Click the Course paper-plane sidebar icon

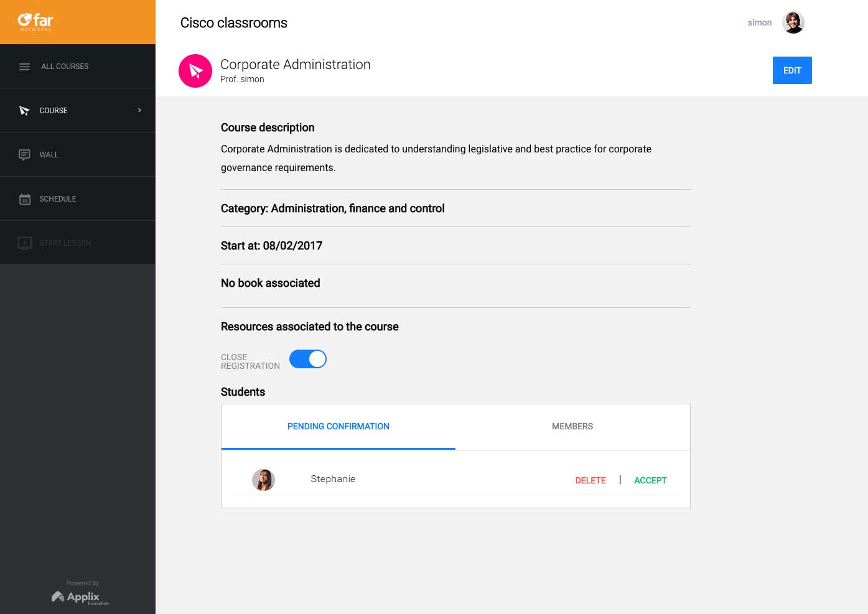coord(24,111)
